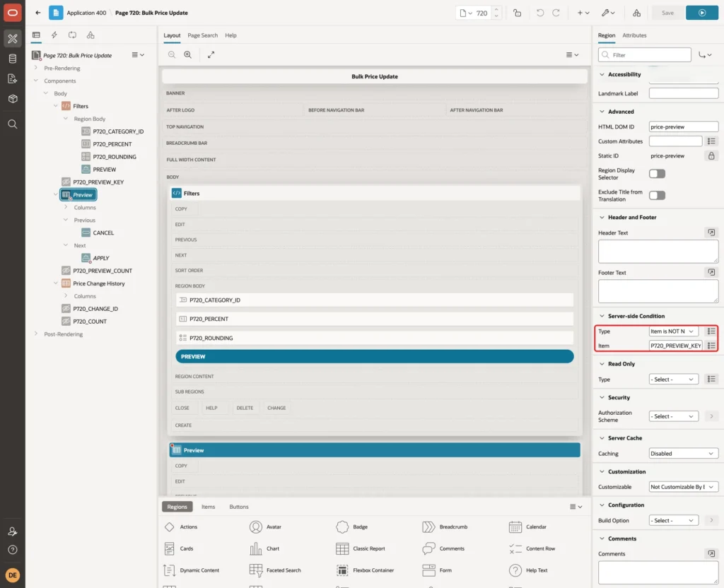Open Footer Text code editor icon
This screenshot has height=588, width=724.
[x=711, y=273]
